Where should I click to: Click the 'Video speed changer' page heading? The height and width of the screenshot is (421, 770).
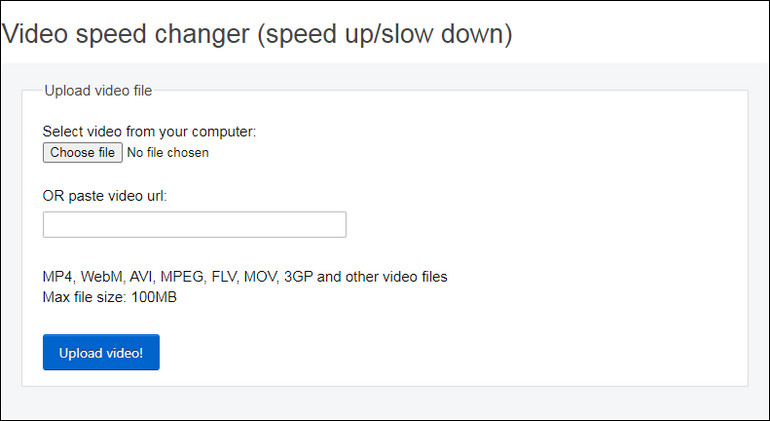click(126, 33)
